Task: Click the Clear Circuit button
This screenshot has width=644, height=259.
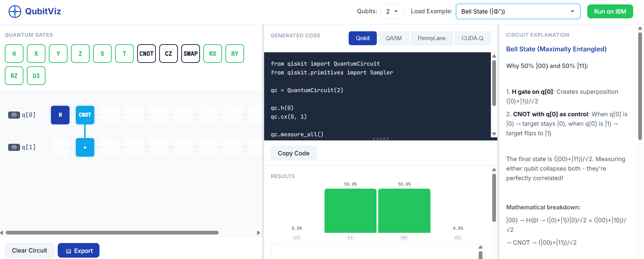Action: (30, 251)
